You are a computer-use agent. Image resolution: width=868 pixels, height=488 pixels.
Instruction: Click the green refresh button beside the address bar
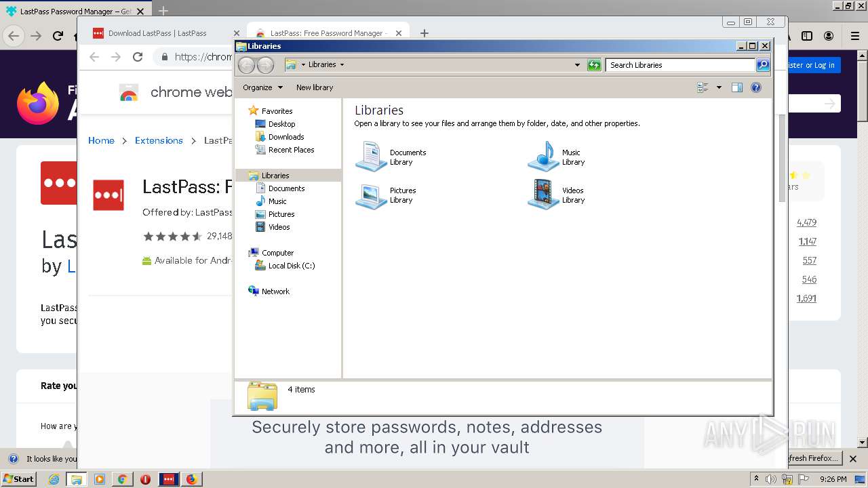(594, 65)
